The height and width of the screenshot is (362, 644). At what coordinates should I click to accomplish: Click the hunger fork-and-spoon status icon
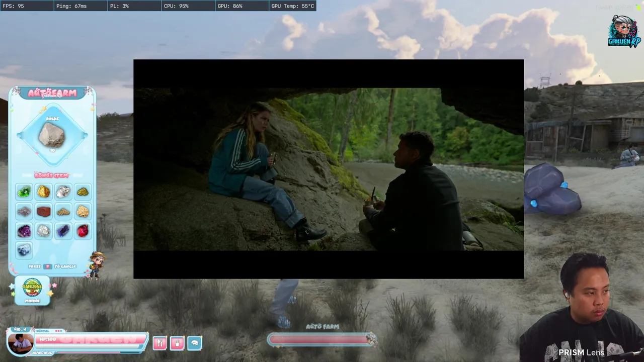(160, 343)
